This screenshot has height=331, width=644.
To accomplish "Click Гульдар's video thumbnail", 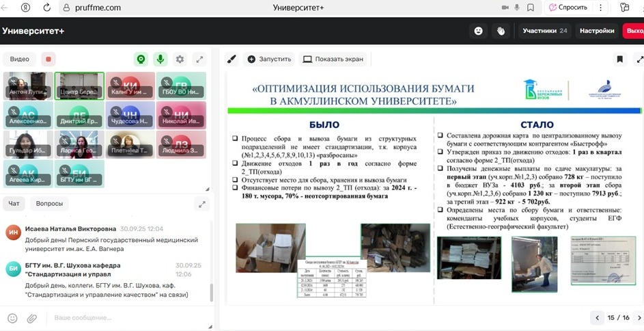I will pyautogui.click(x=28, y=144).
